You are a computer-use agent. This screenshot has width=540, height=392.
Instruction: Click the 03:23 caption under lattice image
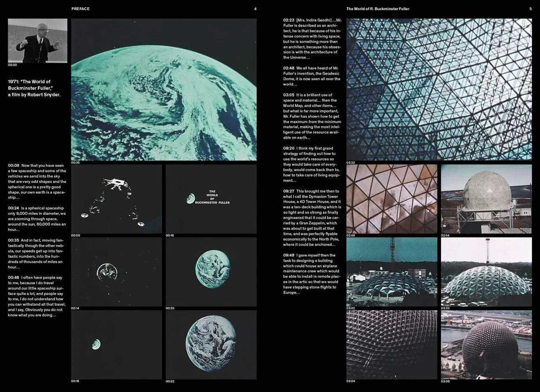(351, 162)
